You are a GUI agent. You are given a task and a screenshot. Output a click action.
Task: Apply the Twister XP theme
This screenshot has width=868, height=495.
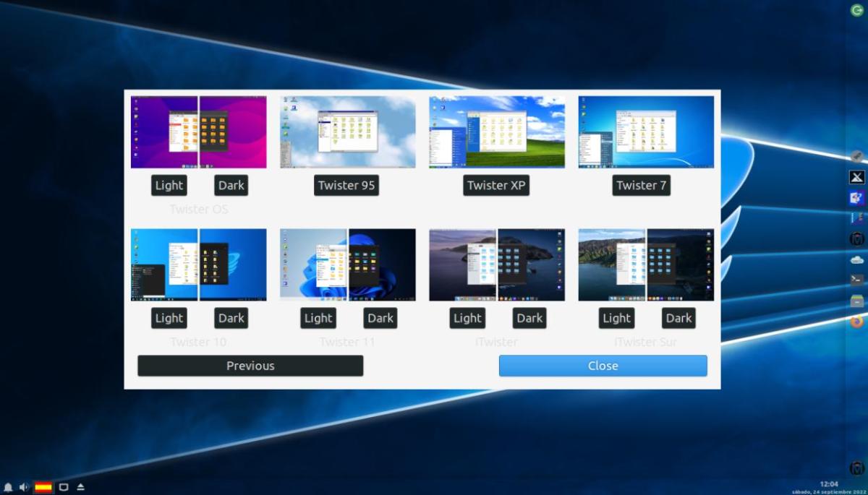point(496,185)
